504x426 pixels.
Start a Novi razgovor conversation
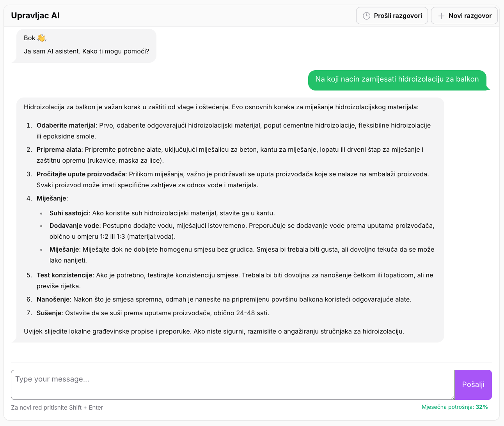(x=464, y=16)
